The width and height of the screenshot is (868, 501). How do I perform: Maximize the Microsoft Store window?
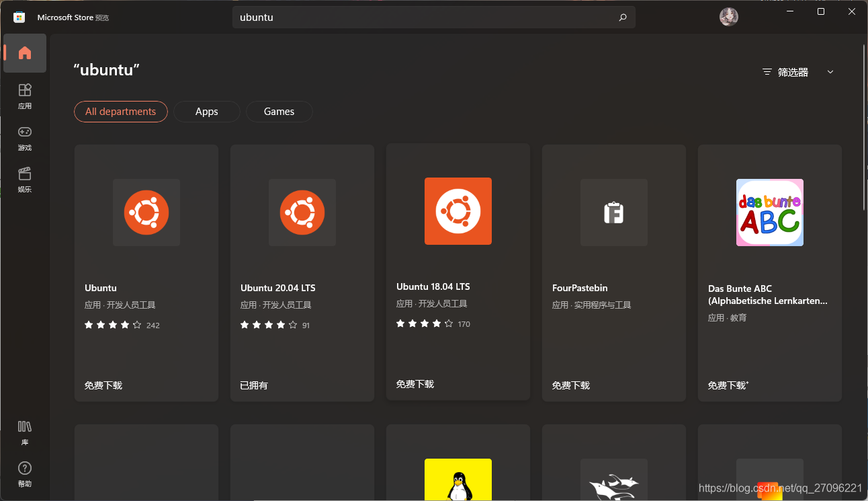pos(821,11)
